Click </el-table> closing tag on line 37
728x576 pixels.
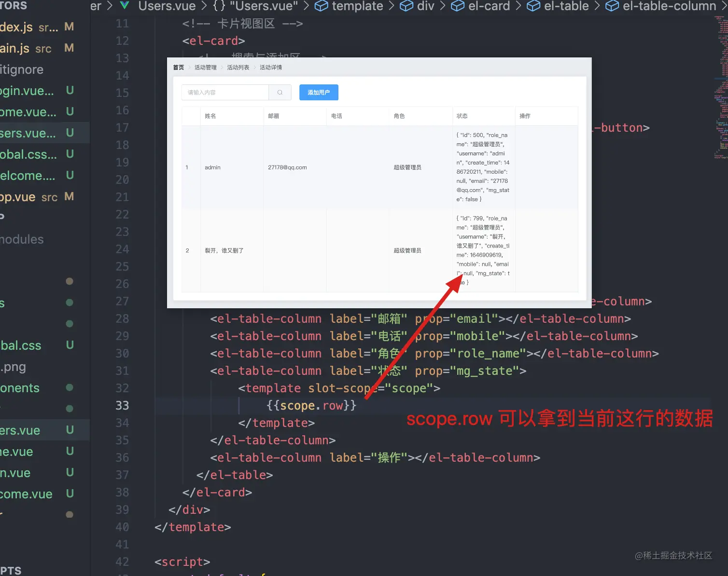235,475
